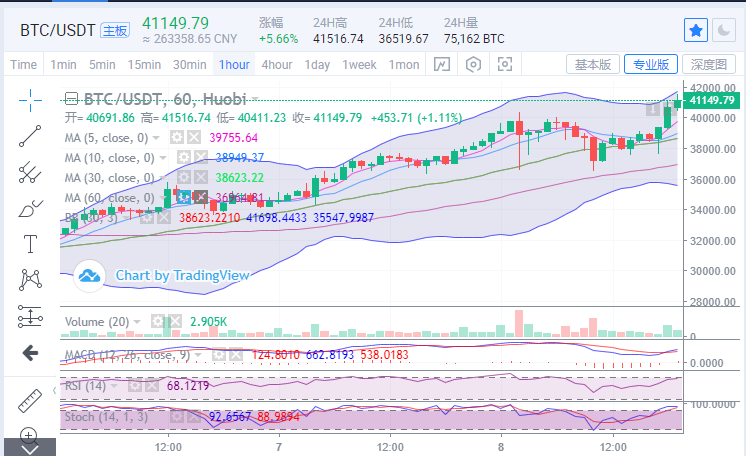Open the Chart by TradingView link
This screenshot has width=746, height=456.
click(x=182, y=275)
